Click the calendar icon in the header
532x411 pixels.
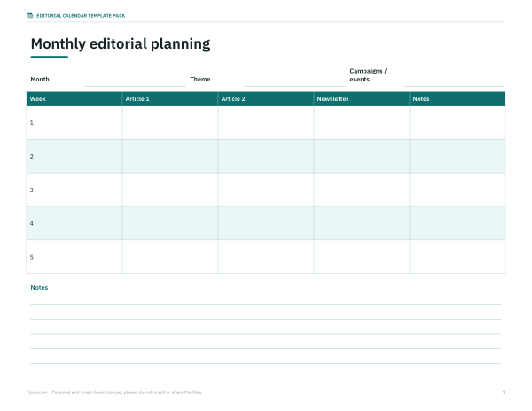coord(30,16)
